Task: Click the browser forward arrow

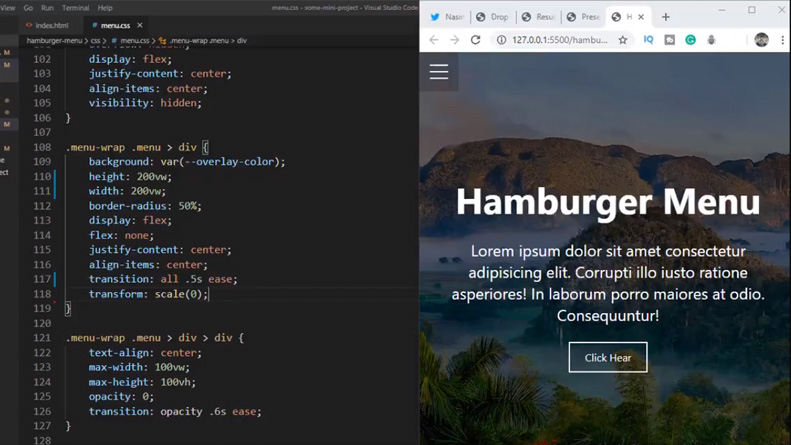Action: 455,40
